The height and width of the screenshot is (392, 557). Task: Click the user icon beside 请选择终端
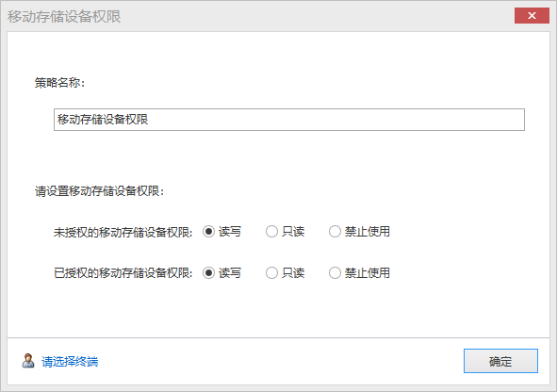(28, 361)
